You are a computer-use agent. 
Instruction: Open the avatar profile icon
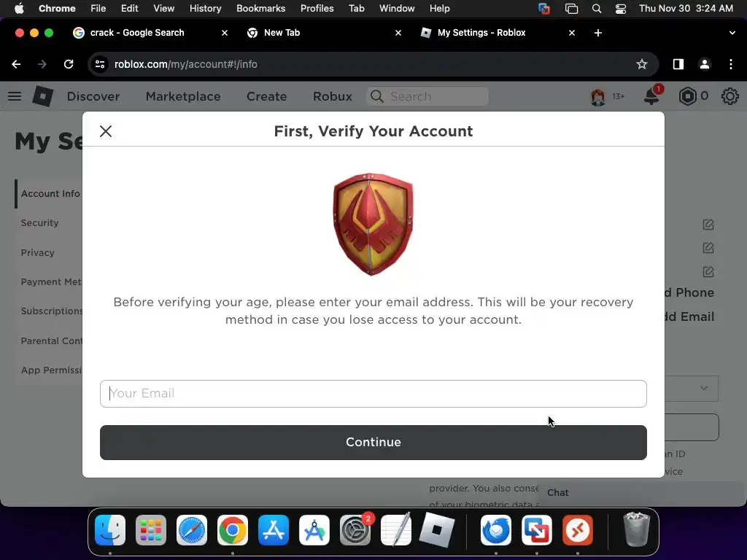pos(598,97)
